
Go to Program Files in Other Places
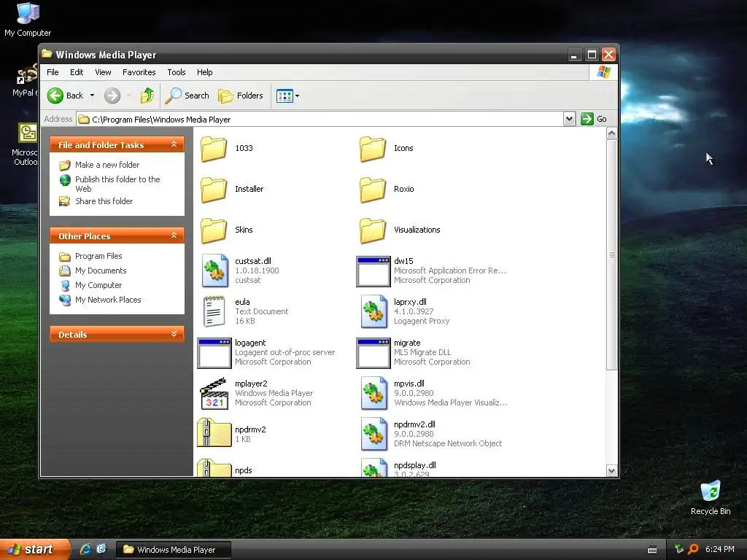click(98, 256)
